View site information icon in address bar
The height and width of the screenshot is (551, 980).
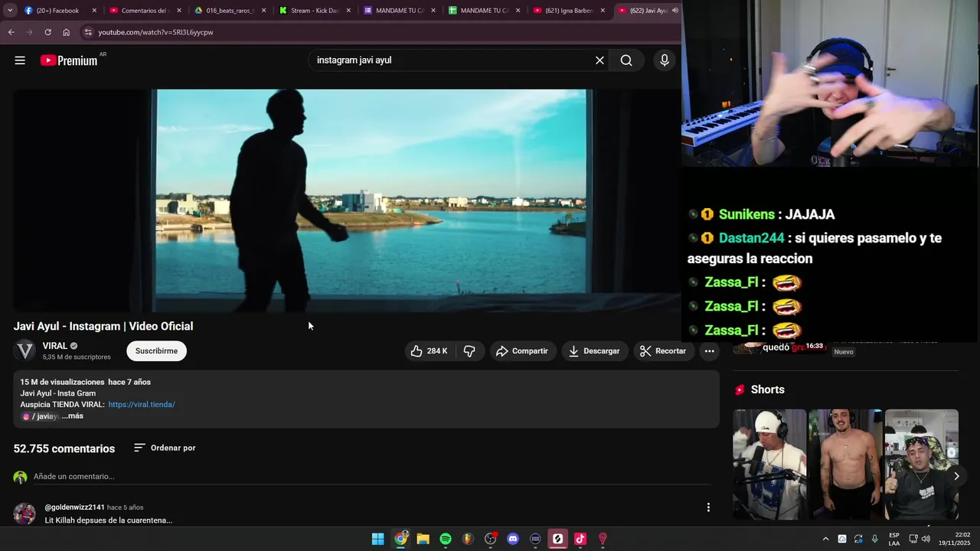(87, 32)
